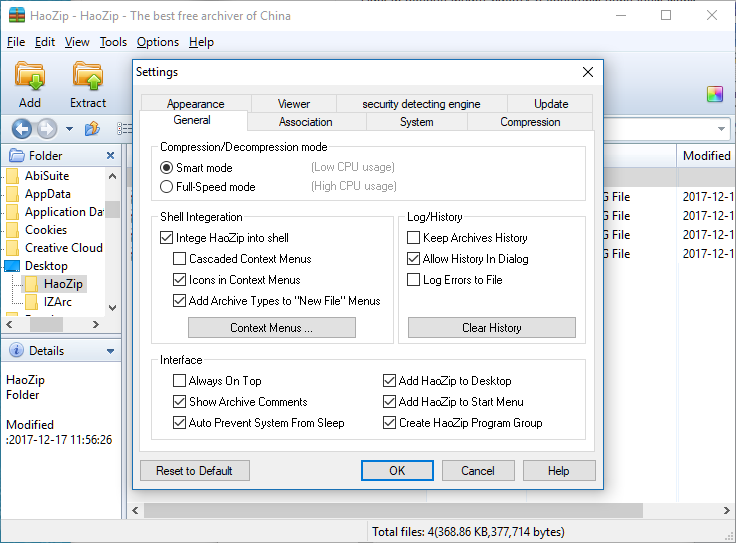The image size is (736, 543).
Task: Switch to the Viewer tab
Action: 294,104
